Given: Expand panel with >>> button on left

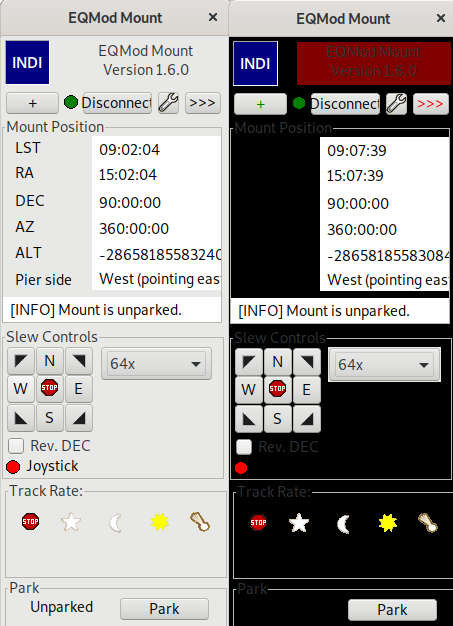Looking at the screenshot, I should coord(203,103).
